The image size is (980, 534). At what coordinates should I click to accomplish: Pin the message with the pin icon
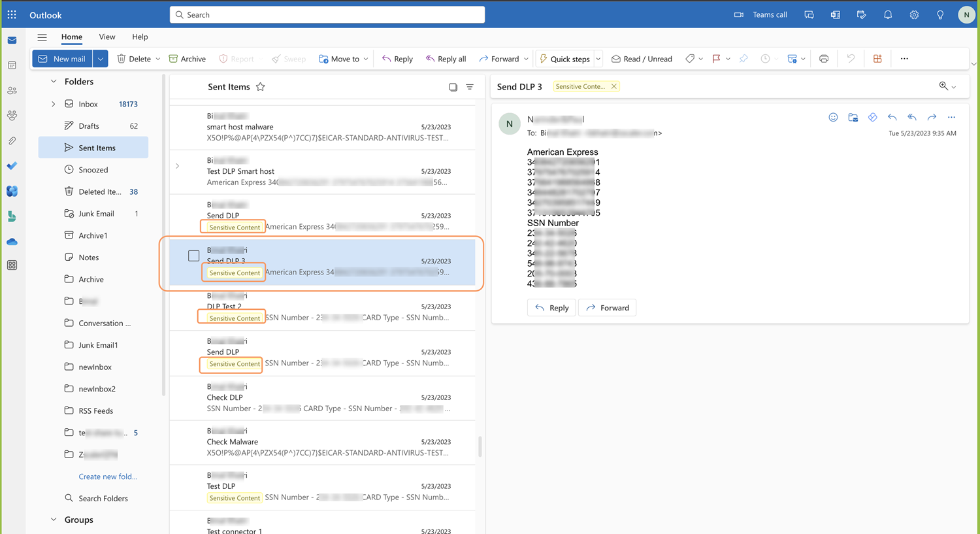(743, 58)
